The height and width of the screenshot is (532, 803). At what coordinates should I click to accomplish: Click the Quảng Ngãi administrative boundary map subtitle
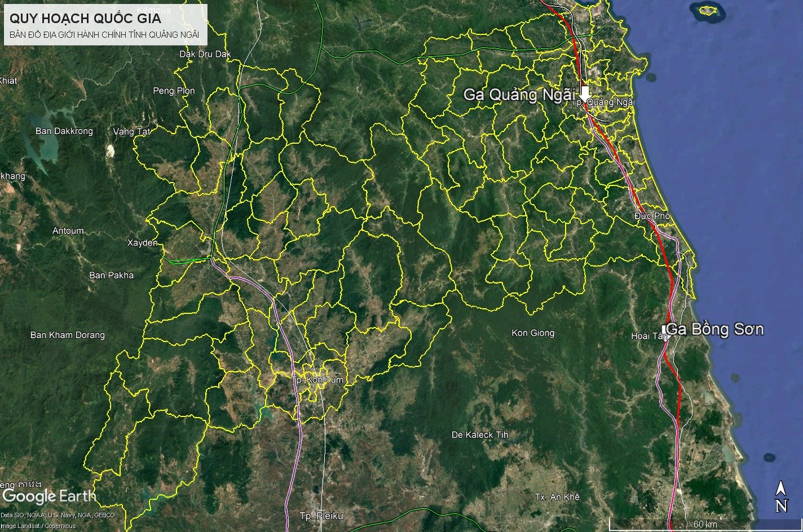tap(104, 35)
